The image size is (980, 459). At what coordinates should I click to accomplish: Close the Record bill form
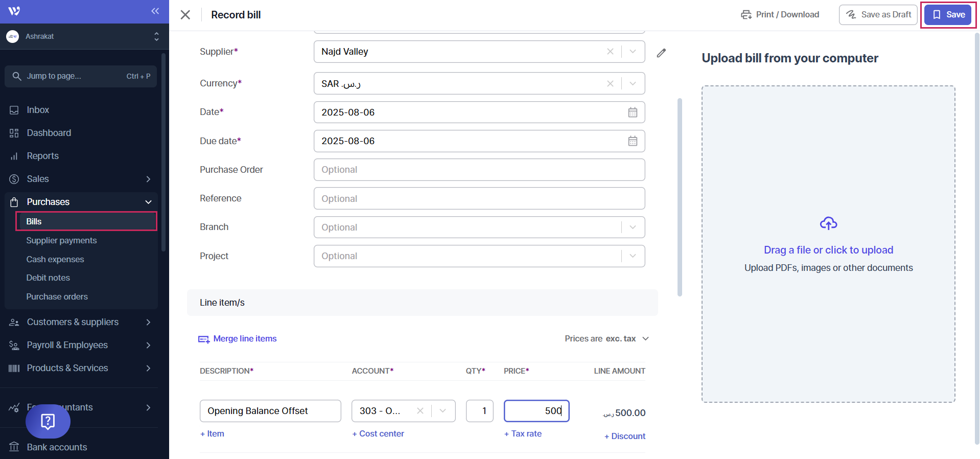[x=185, y=15]
